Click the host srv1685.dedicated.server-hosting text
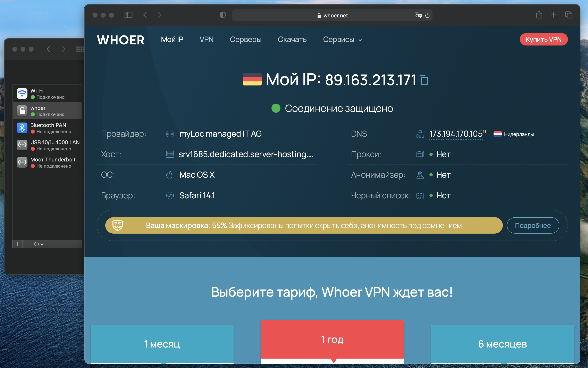This screenshot has height=368, width=588. (246, 154)
